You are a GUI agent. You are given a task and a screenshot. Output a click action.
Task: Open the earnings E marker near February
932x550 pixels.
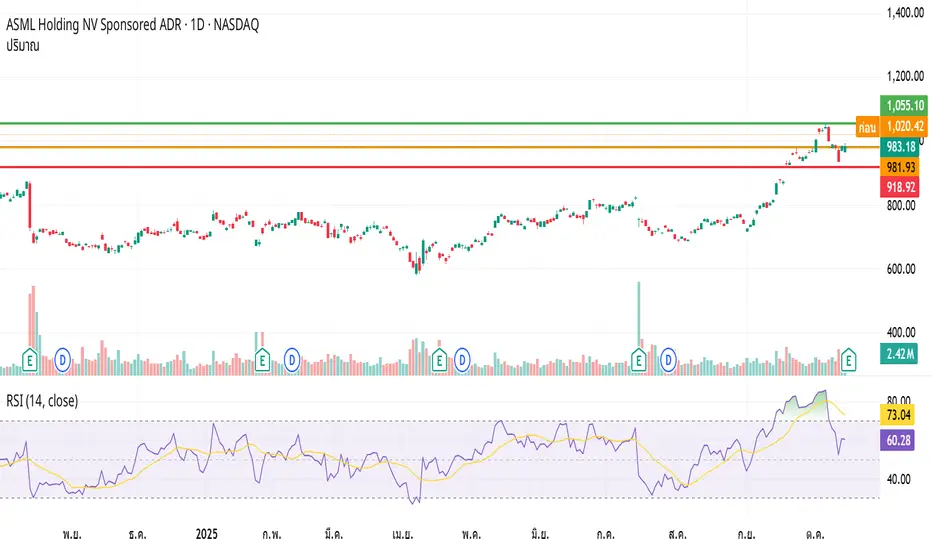point(262,360)
